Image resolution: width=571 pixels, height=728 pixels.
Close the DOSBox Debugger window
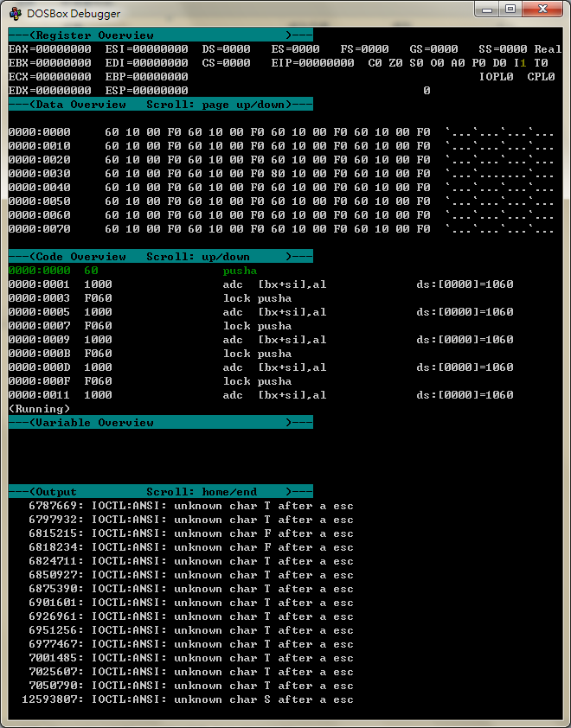[x=543, y=10]
